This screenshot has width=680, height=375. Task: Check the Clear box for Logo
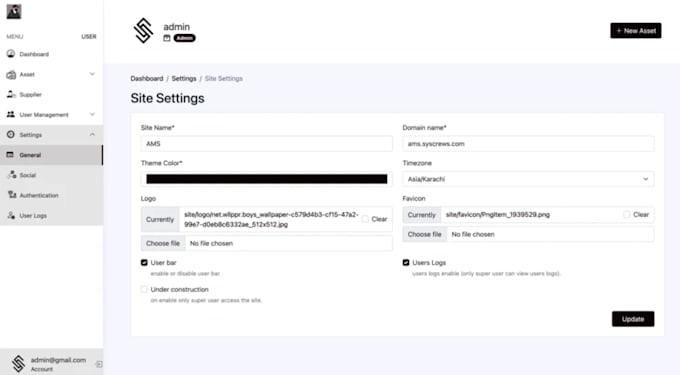point(365,219)
